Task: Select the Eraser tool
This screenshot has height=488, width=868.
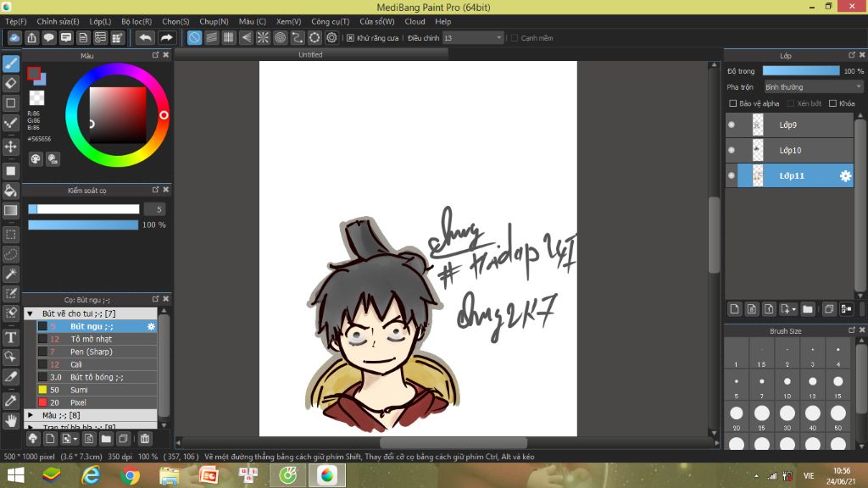Action: (x=10, y=84)
